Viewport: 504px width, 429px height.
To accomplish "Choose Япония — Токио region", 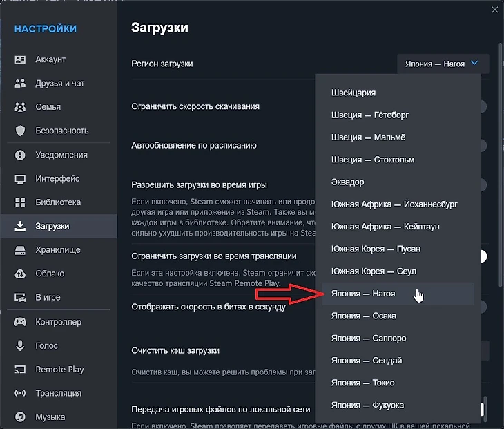I will tap(398, 383).
